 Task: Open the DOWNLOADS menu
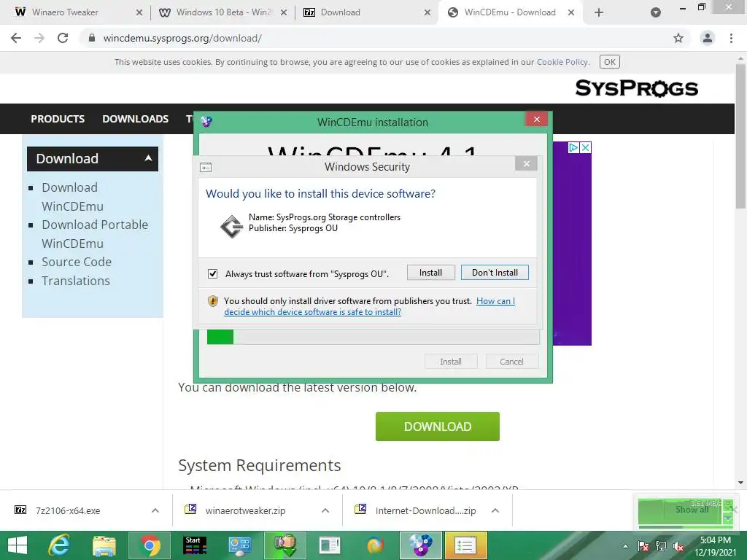pos(135,119)
